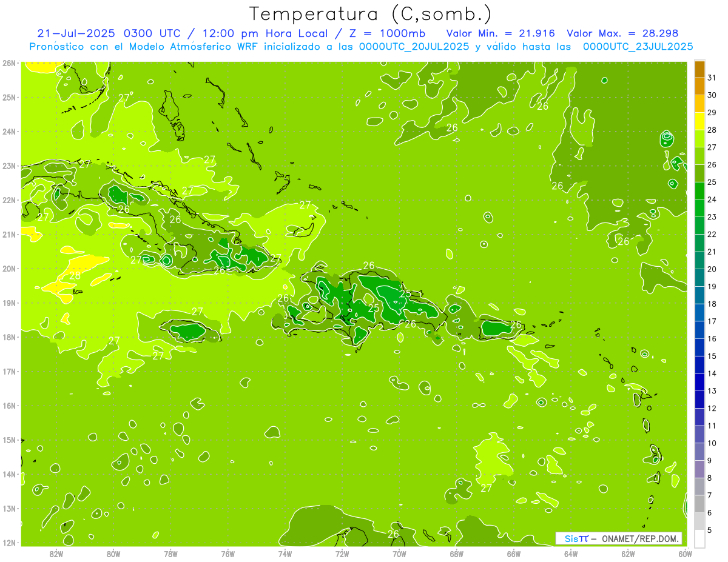Image resolution: width=728 pixels, height=562 pixels.
Task: Click the color legend value "7"
Action: (x=710, y=495)
